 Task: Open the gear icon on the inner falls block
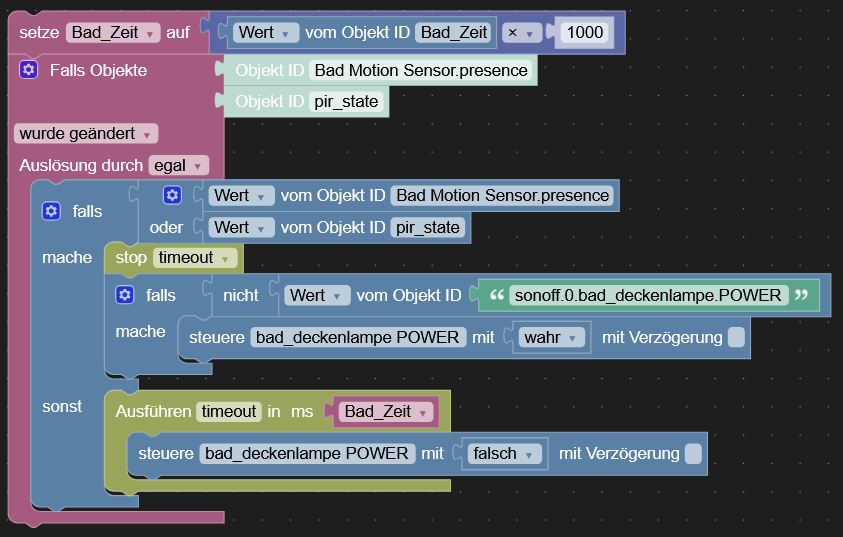[x=125, y=295]
